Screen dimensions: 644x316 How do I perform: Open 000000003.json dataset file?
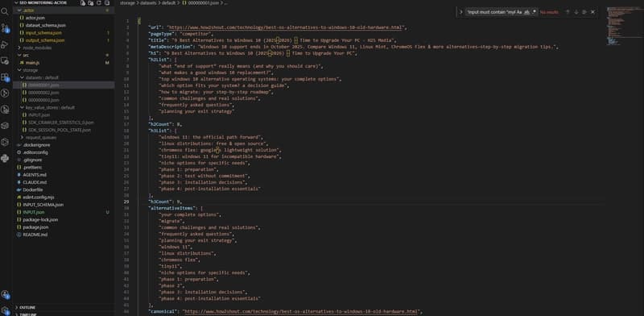click(64, 100)
